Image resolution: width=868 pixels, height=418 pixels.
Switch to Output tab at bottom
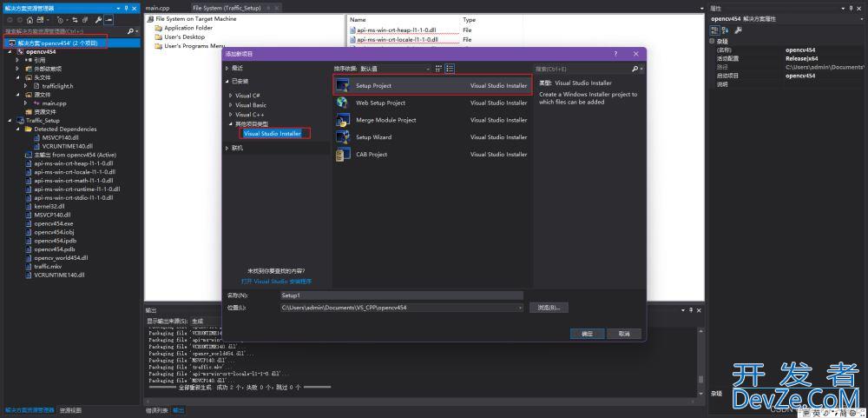pyautogui.click(x=179, y=410)
